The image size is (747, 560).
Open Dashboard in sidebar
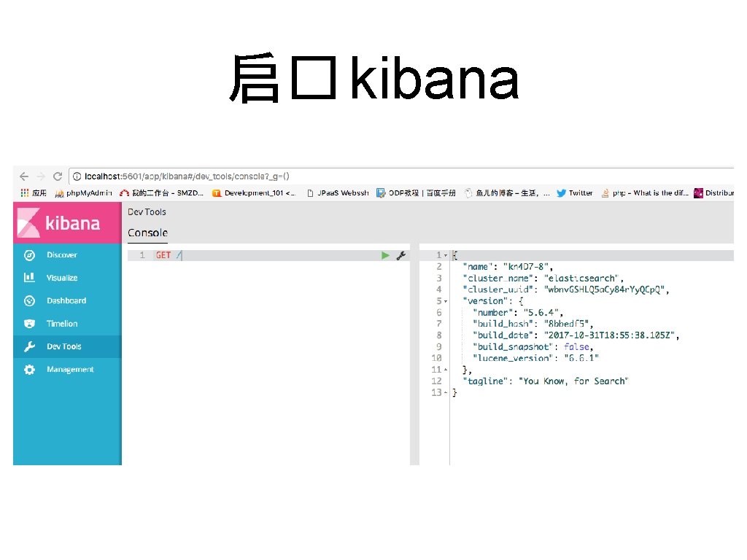[x=67, y=301]
